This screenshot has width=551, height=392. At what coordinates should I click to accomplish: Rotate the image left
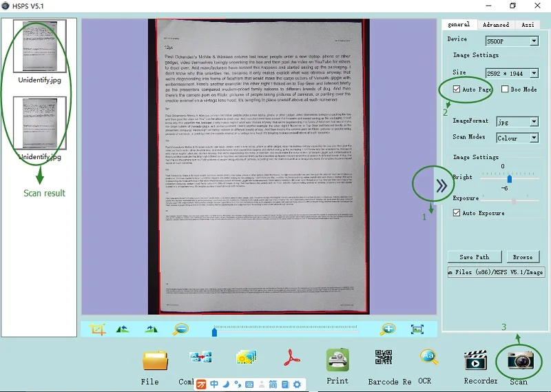click(x=123, y=329)
